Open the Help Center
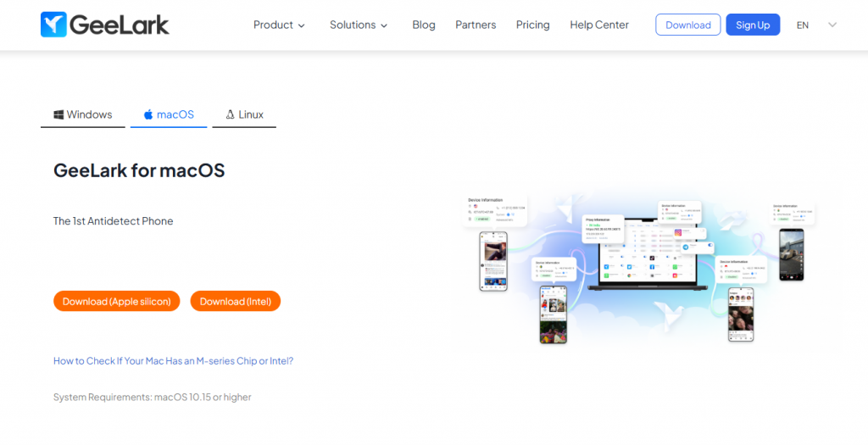Screen dimensions: 868x445 tap(599, 25)
